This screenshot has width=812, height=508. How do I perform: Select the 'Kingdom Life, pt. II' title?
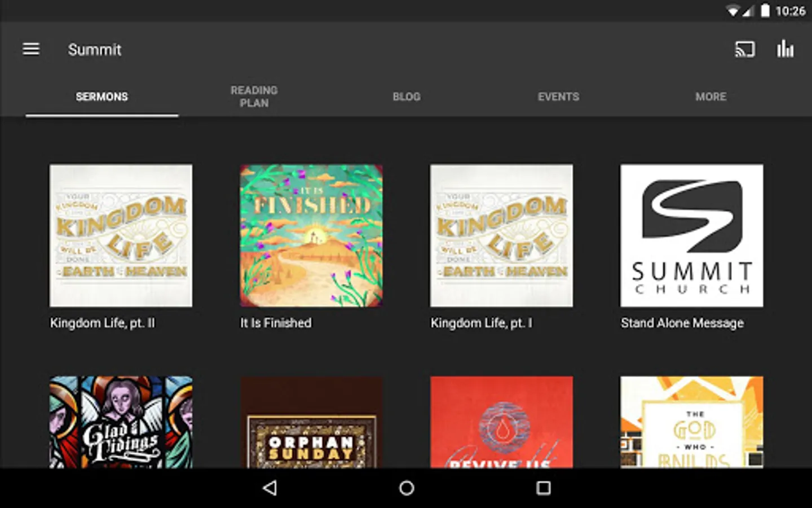click(x=102, y=323)
